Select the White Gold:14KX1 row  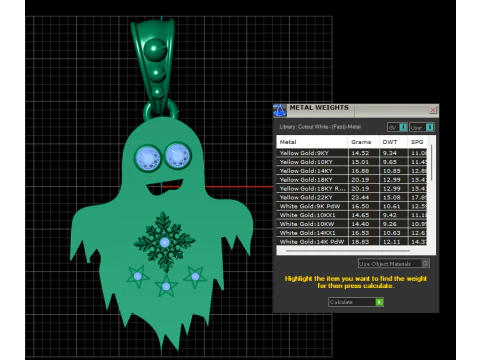(x=352, y=233)
